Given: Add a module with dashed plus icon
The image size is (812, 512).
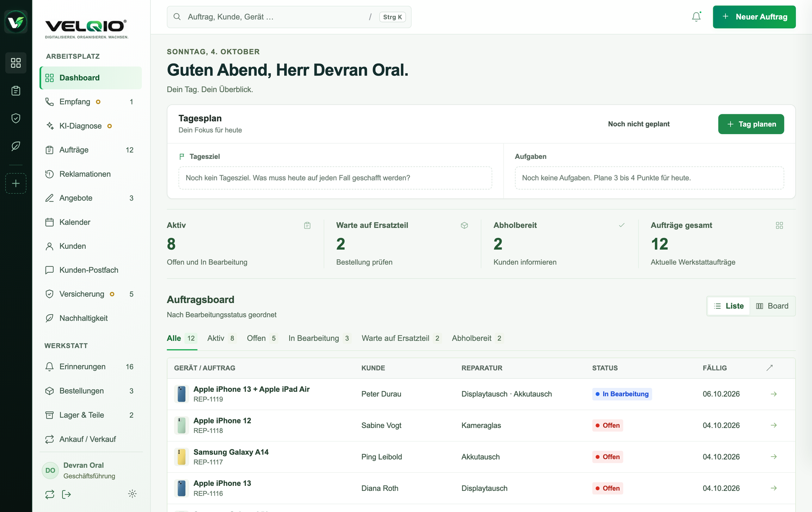Looking at the screenshot, I should tap(16, 183).
